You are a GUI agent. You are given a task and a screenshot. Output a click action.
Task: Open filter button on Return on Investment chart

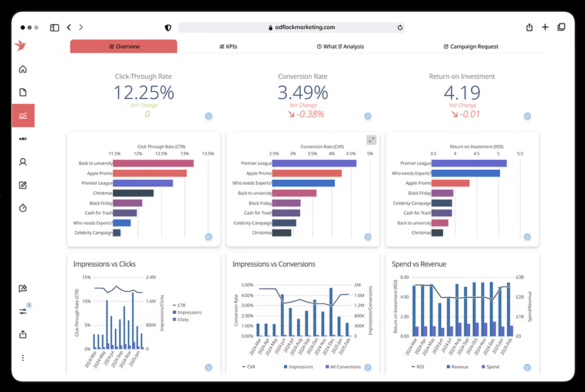527,237
